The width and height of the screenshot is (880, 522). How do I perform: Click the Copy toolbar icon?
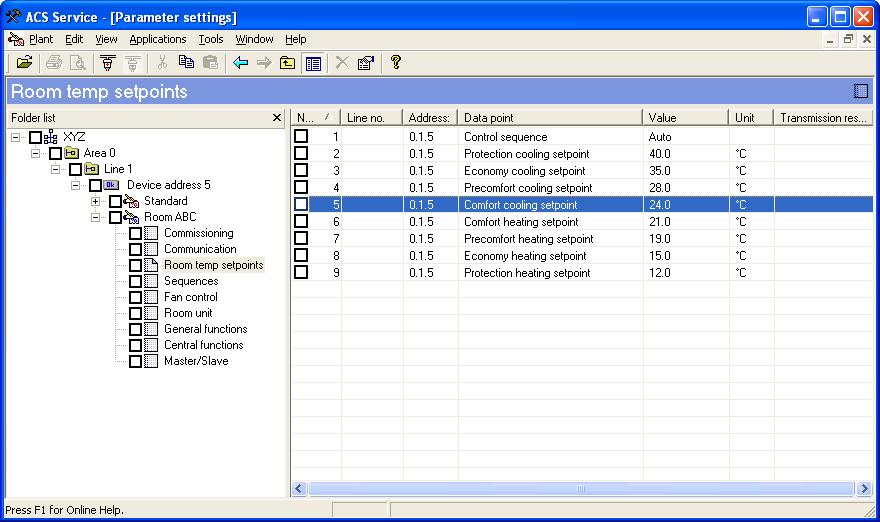pyautogui.click(x=186, y=62)
